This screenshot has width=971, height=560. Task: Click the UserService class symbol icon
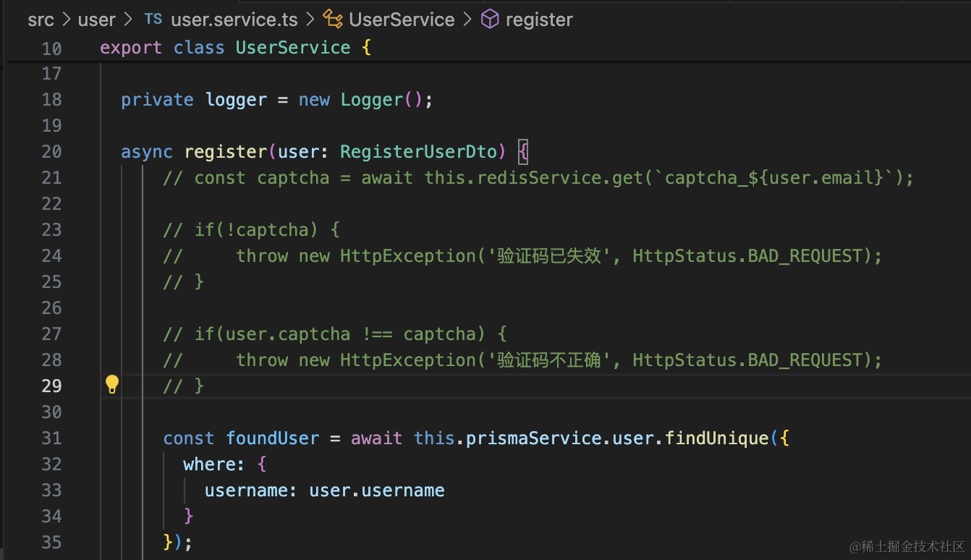click(x=333, y=20)
